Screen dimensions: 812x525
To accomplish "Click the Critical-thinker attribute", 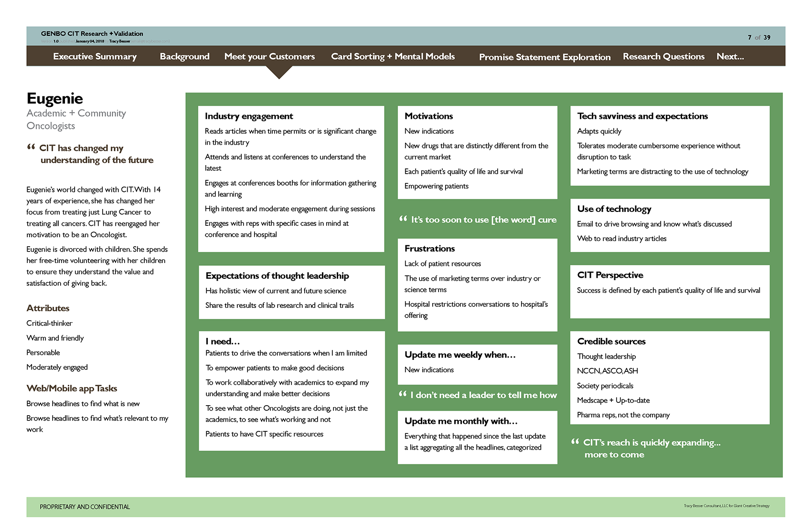I will (x=49, y=323).
